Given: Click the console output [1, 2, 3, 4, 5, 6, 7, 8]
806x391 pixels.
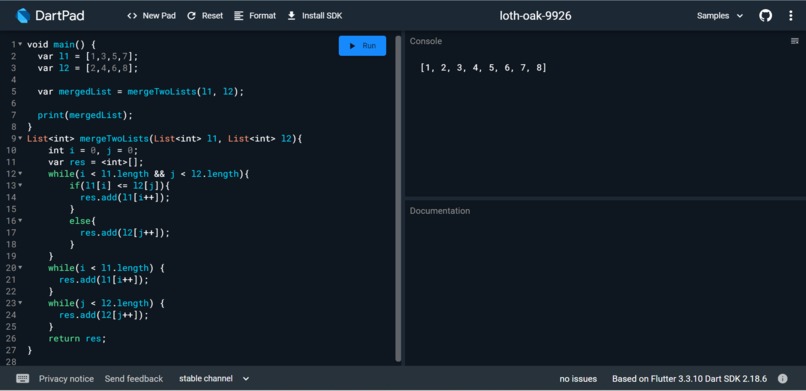Looking at the screenshot, I should tap(483, 68).
